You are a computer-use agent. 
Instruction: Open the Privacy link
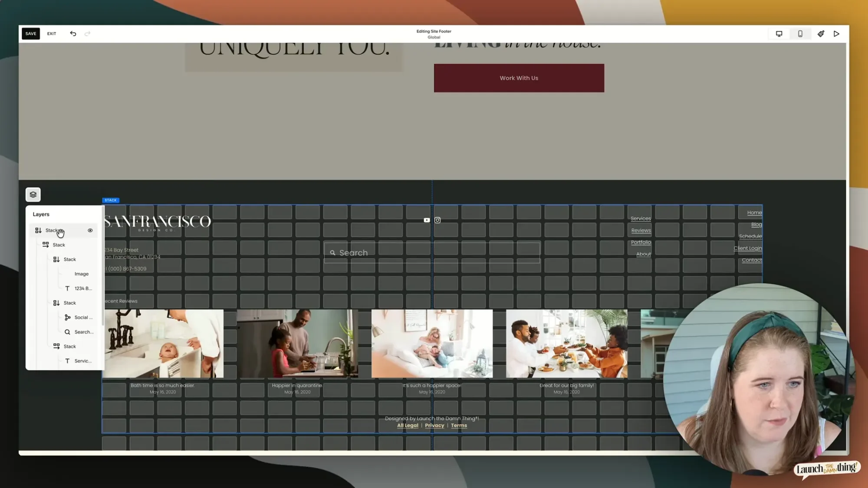click(x=434, y=426)
